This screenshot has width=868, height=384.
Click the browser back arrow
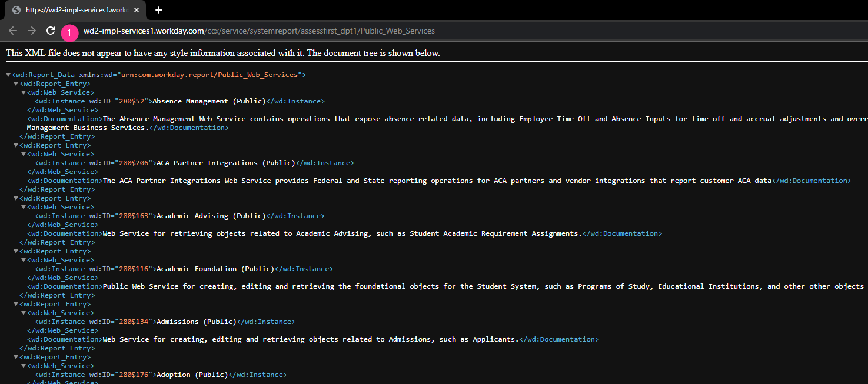[x=13, y=31]
